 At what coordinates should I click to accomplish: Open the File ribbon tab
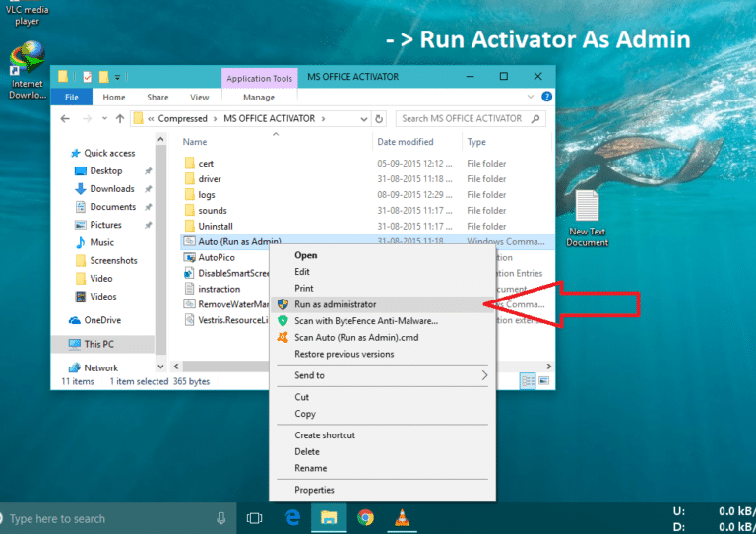(x=71, y=97)
